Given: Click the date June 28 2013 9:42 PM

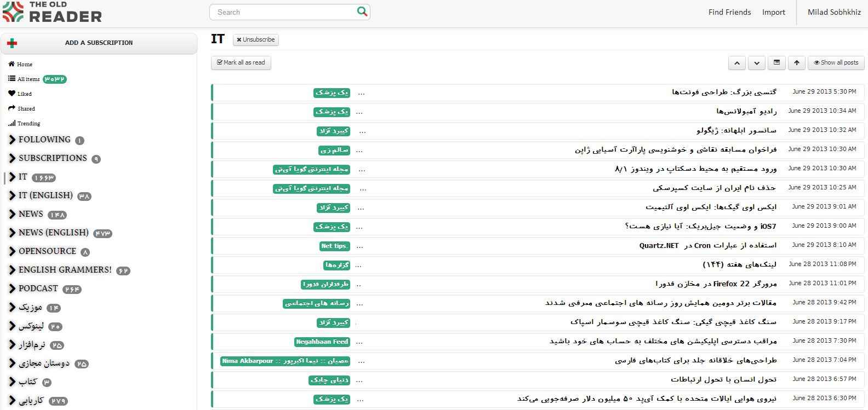Looking at the screenshot, I should coord(824,302).
